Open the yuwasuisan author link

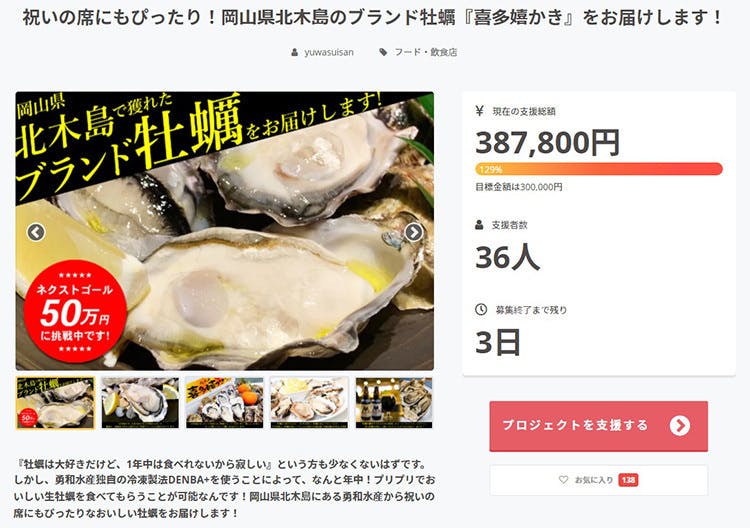(x=329, y=52)
